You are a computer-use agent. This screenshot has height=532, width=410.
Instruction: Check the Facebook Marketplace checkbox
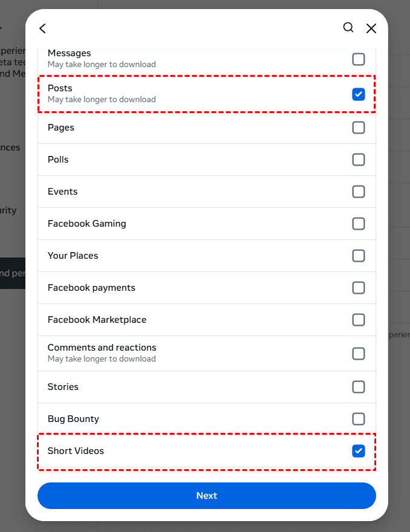coord(359,320)
